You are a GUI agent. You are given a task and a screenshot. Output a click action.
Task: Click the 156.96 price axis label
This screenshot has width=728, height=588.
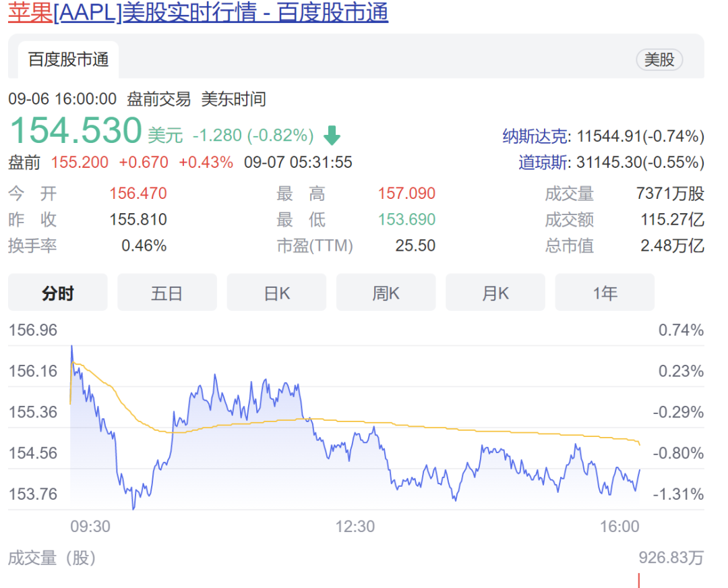(31, 330)
